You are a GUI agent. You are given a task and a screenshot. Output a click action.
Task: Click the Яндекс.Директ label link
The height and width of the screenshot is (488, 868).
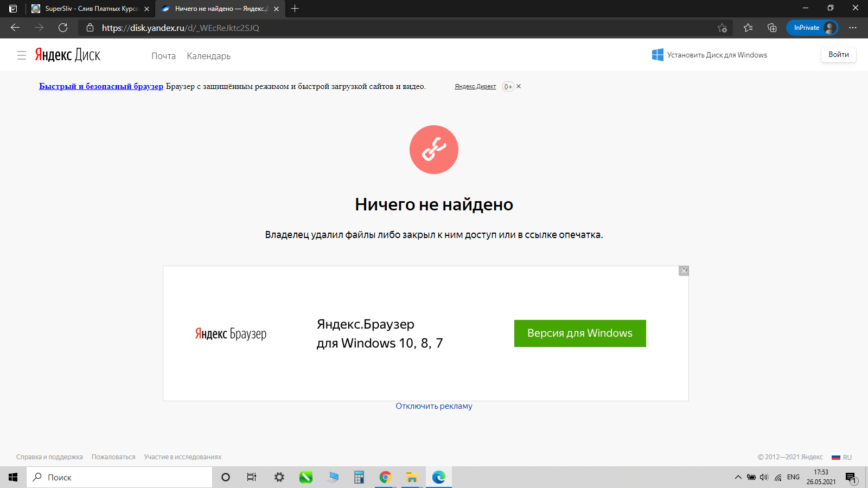click(475, 87)
